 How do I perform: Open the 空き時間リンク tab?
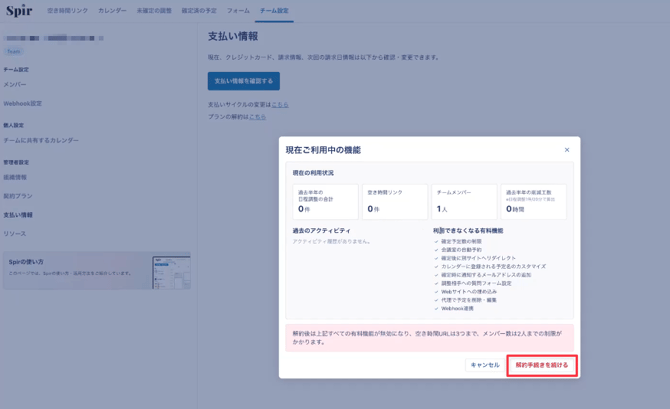(x=67, y=11)
